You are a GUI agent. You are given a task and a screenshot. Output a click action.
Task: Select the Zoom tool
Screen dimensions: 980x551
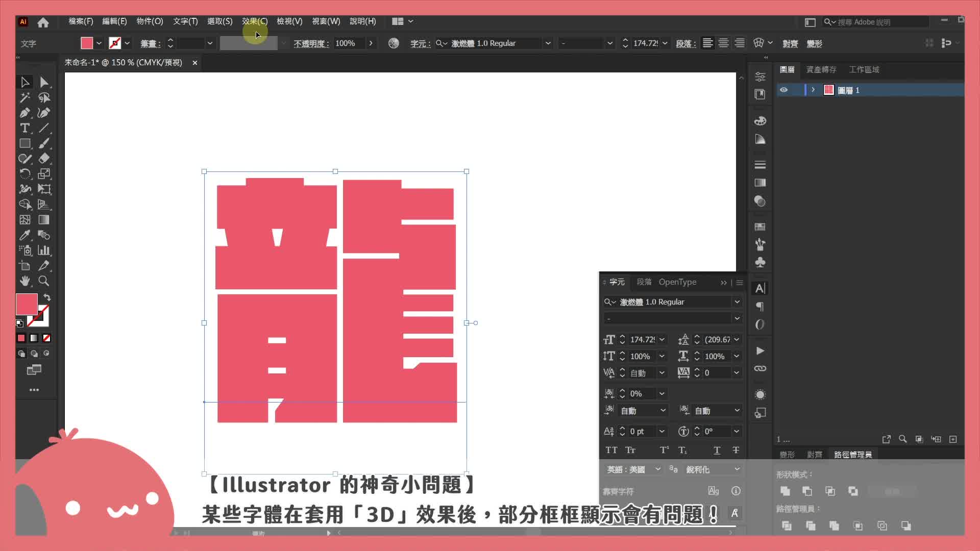44,281
